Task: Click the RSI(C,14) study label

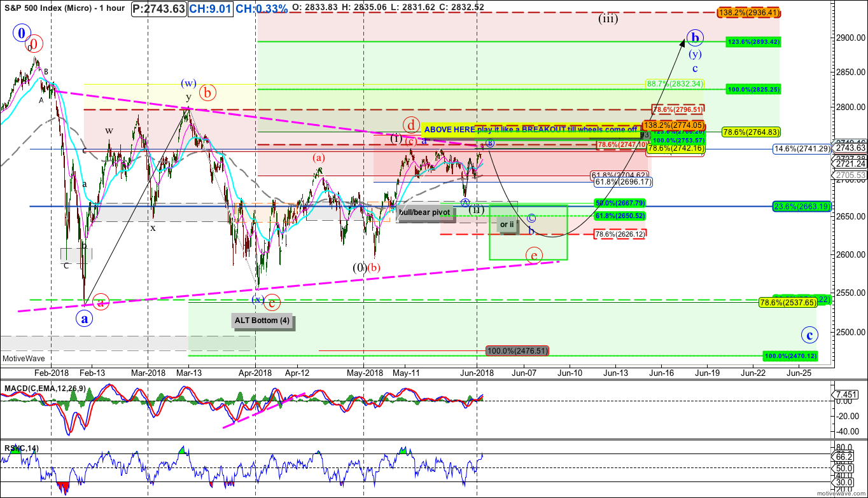Action: pos(21,448)
